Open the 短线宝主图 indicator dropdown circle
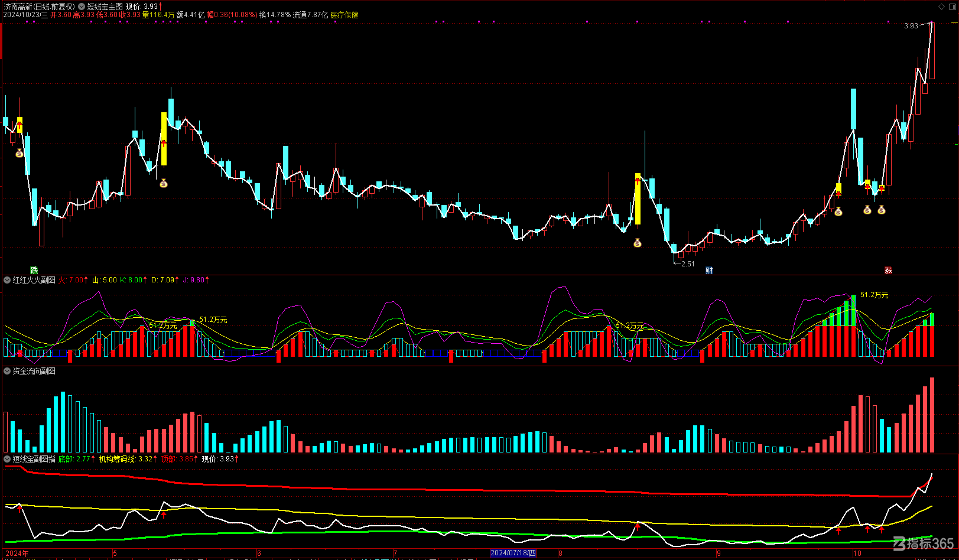This screenshot has height=560, width=959. pyautogui.click(x=82, y=6)
